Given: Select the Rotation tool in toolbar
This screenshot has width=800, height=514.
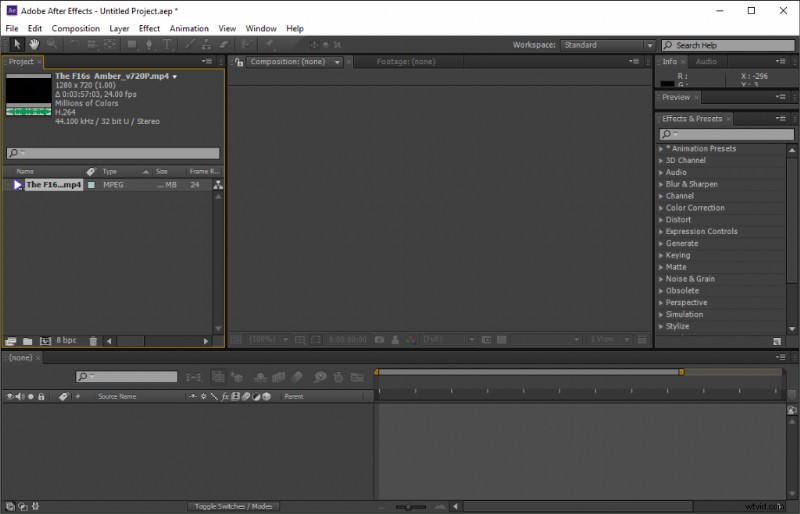Looking at the screenshot, I should (x=74, y=44).
